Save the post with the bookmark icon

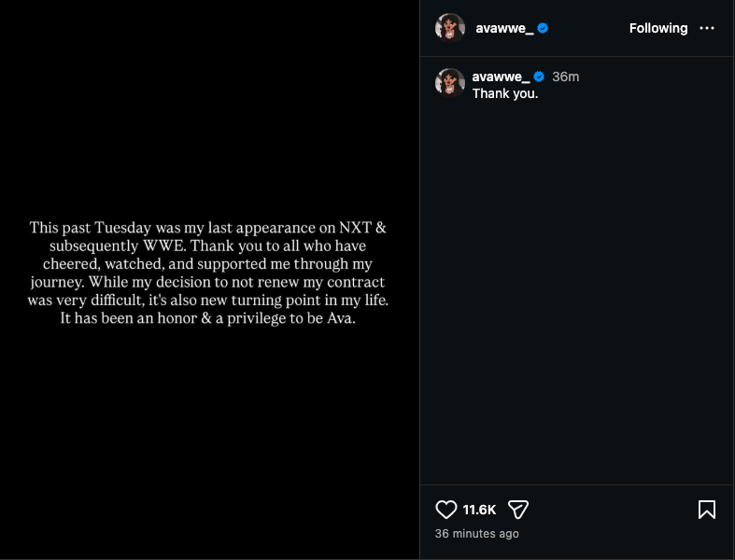[707, 510]
